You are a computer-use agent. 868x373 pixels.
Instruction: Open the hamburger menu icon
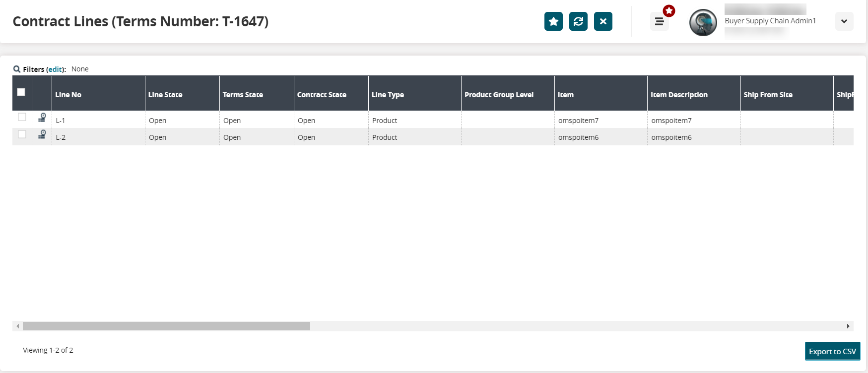tap(660, 21)
